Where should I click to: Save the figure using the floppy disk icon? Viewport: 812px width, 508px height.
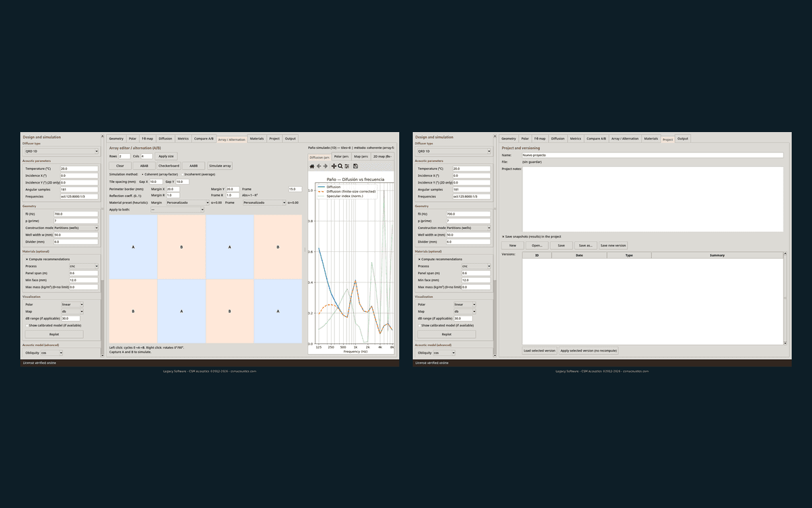tap(355, 166)
